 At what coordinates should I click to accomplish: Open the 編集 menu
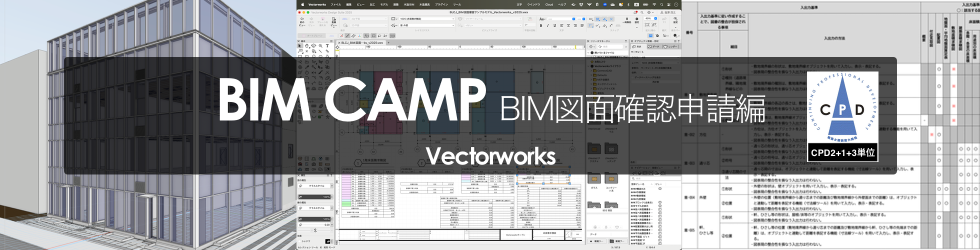tap(349, 4)
